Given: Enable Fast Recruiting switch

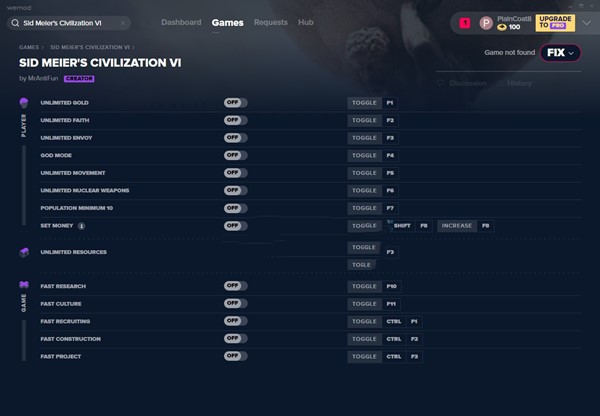Looking at the screenshot, I should [x=235, y=321].
